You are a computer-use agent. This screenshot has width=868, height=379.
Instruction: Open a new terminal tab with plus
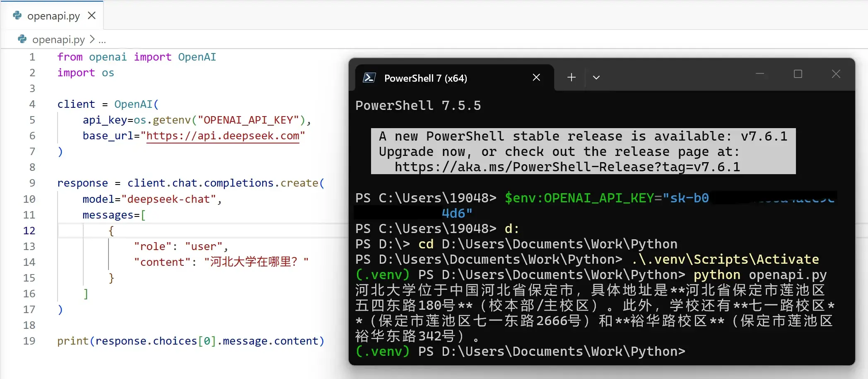571,78
